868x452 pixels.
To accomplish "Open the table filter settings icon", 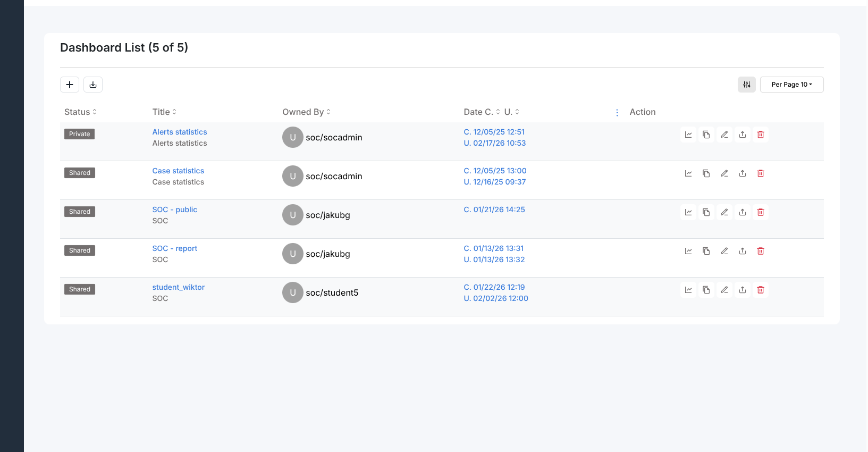I will [747, 85].
